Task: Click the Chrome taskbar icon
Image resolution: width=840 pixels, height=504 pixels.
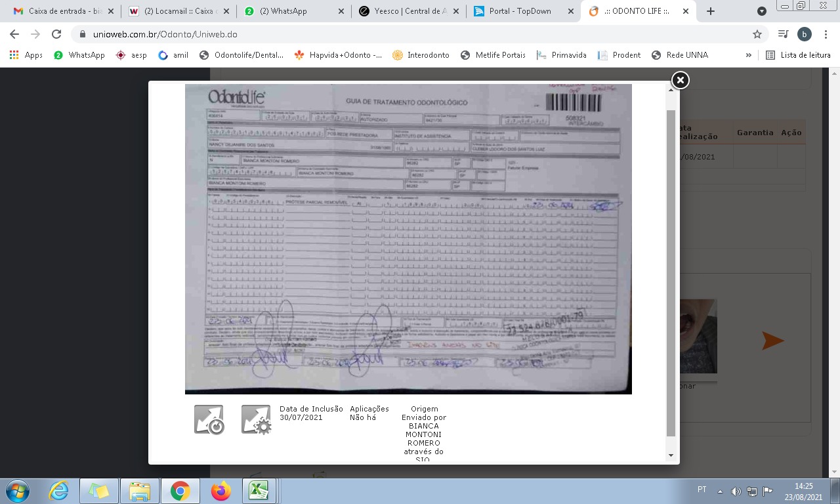Action: coord(180,491)
